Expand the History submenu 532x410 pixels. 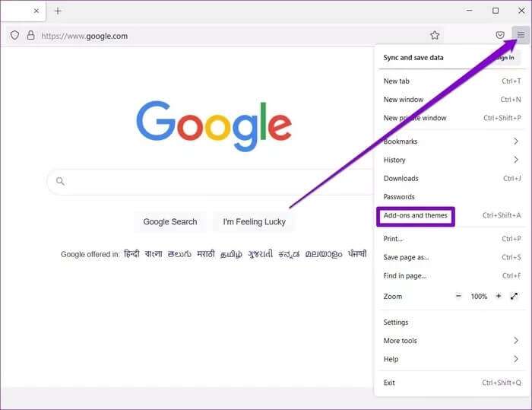click(452, 160)
